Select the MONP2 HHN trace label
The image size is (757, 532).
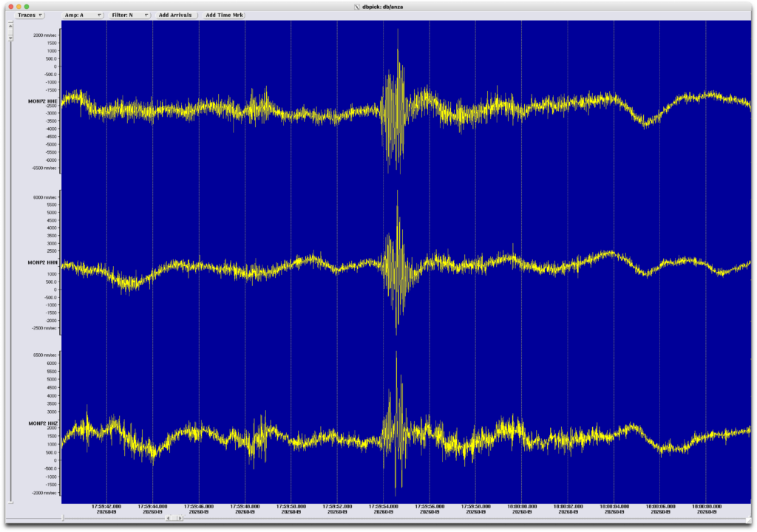pos(44,262)
